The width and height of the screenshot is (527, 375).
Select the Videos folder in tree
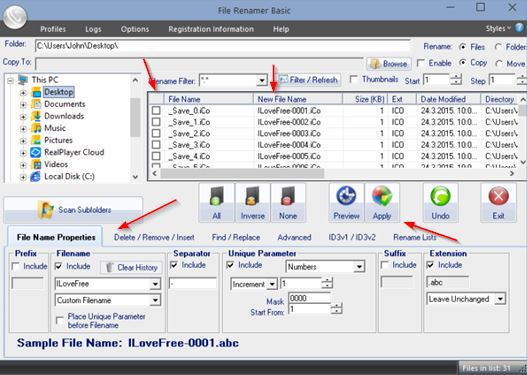(56, 164)
